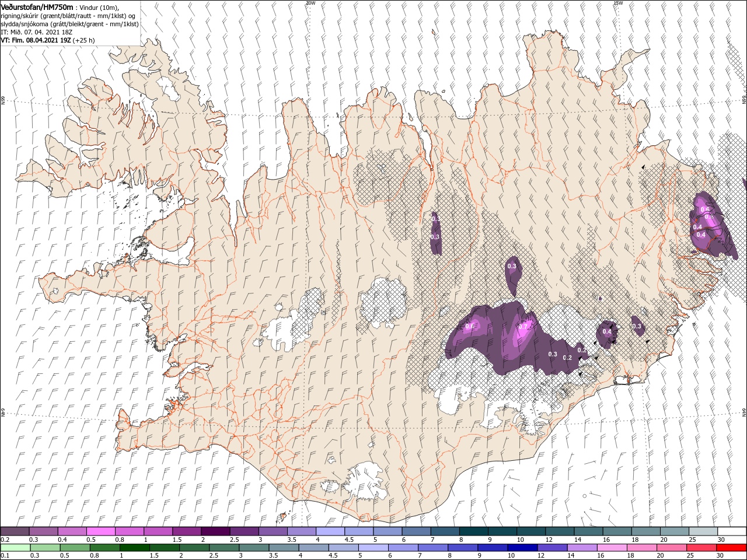
Task: Click the 'slydda/snjókoma' legend description line
Action: click(x=70, y=24)
